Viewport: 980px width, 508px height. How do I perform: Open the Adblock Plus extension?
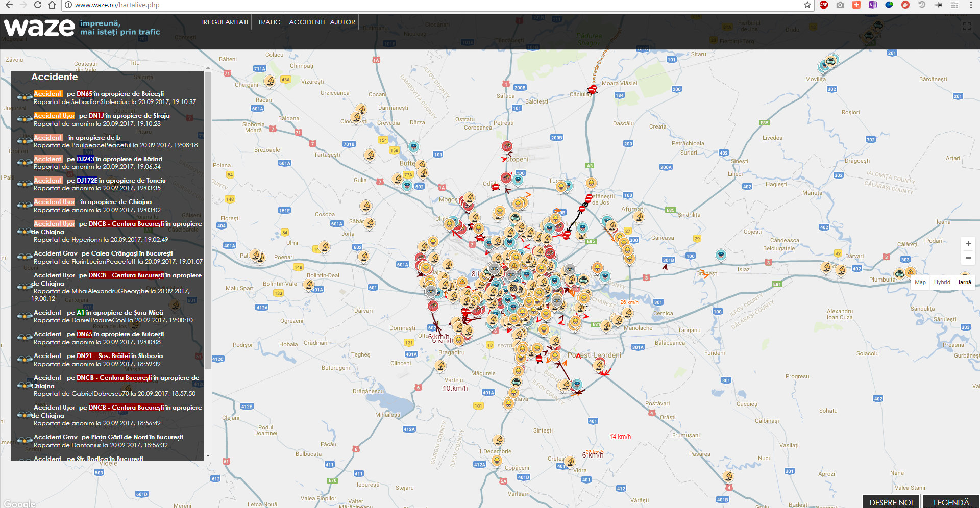coord(824,5)
